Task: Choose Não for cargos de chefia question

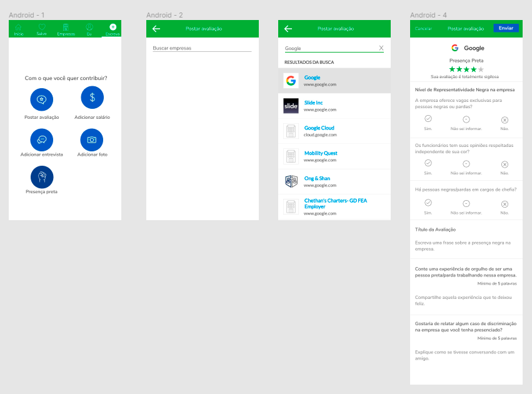Action: tap(504, 204)
